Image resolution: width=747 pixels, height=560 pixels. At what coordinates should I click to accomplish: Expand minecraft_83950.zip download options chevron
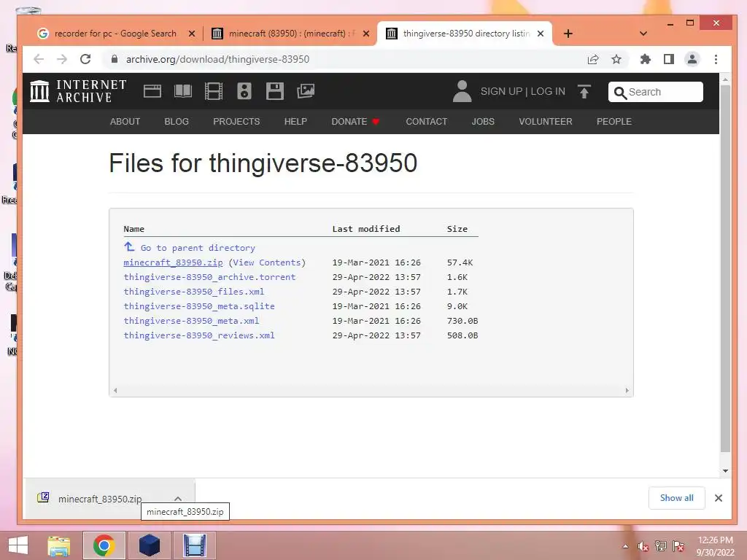pyautogui.click(x=178, y=499)
